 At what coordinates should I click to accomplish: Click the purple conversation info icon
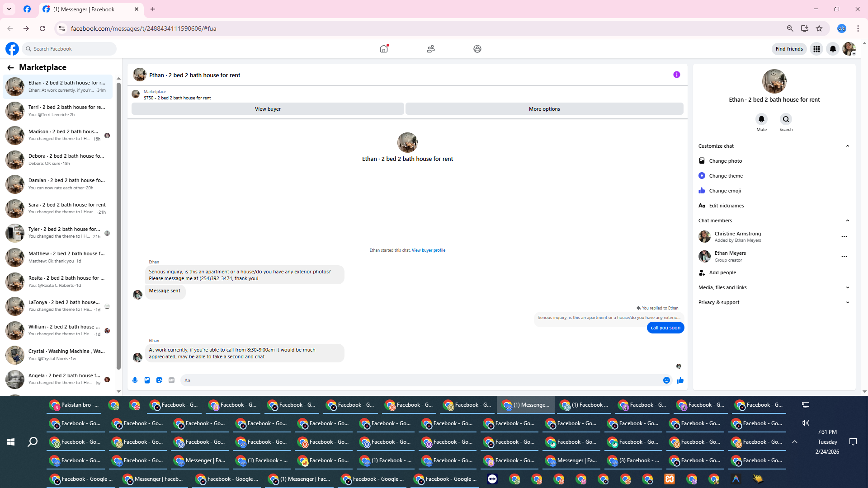(676, 75)
